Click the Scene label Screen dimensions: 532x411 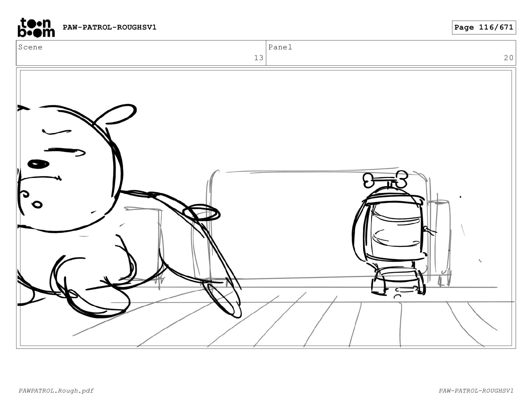(30, 47)
